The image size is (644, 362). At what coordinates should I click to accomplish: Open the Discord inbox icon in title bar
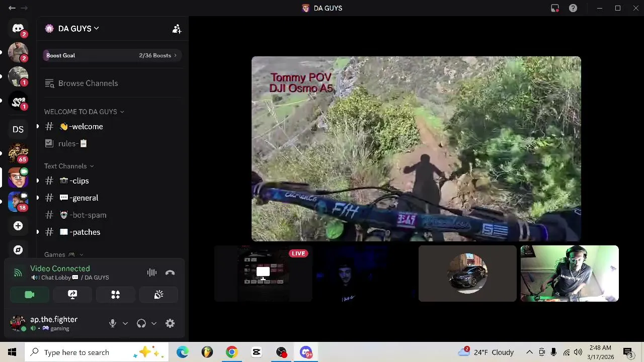(x=555, y=8)
